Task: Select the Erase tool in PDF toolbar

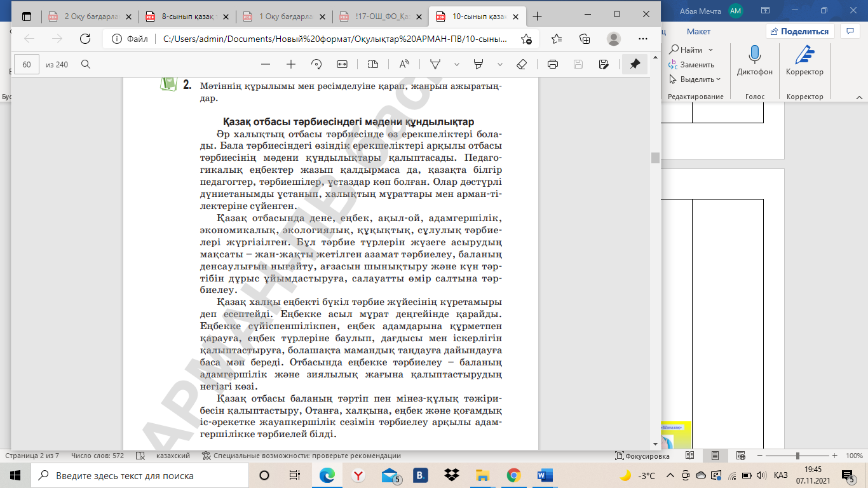Action: 522,64
